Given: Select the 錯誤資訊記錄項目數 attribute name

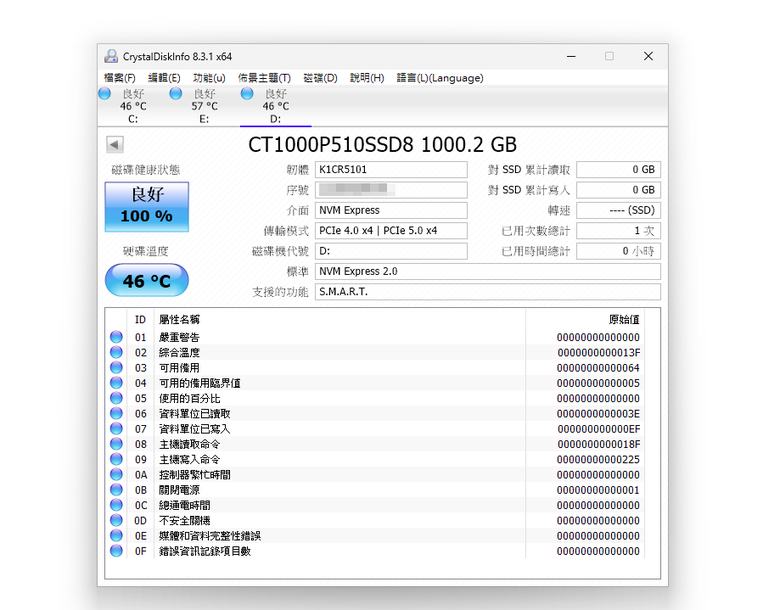Looking at the screenshot, I should [x=205, y=551].
